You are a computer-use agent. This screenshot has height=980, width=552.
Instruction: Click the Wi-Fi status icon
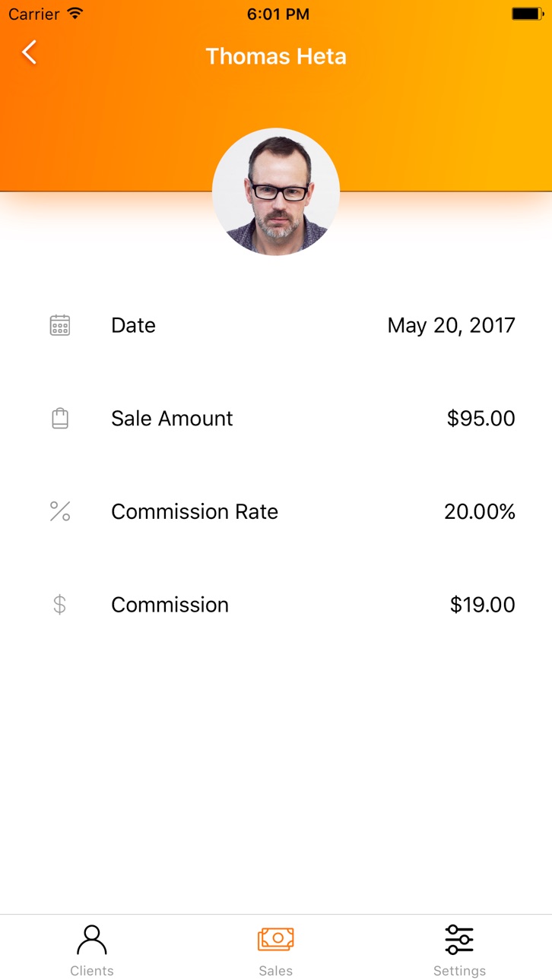[75, 14]
